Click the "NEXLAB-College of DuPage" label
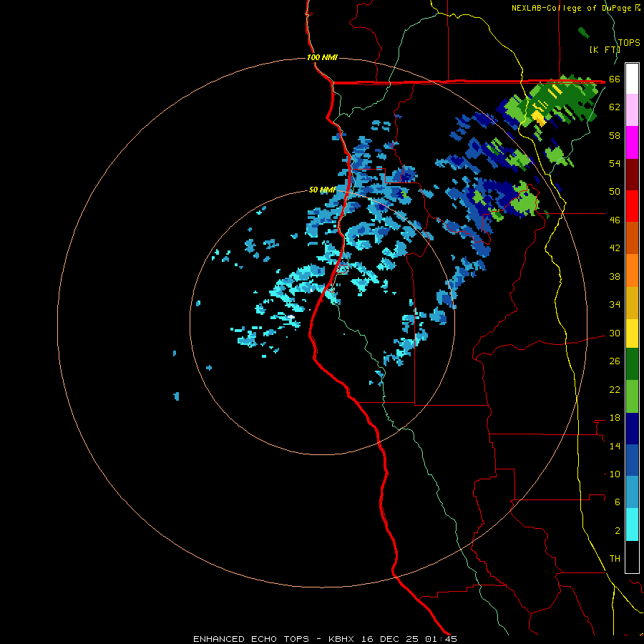The image size is (644, 644). pos(572,8)
